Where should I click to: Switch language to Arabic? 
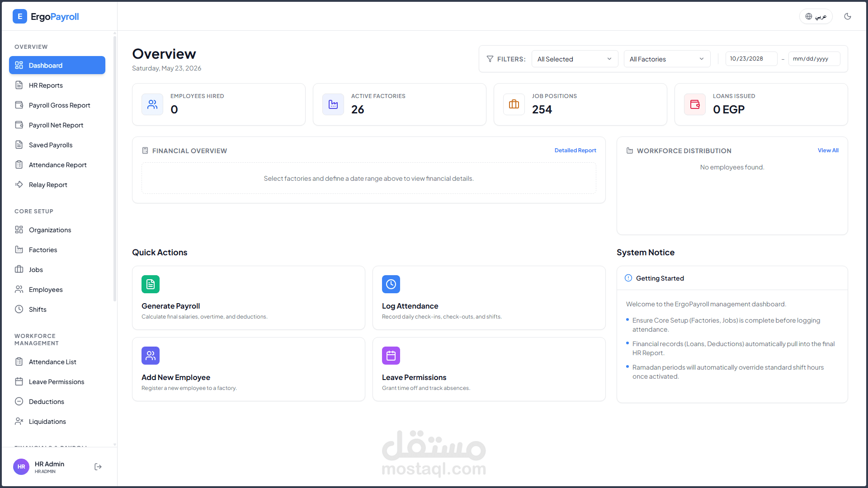coord(816,16)
